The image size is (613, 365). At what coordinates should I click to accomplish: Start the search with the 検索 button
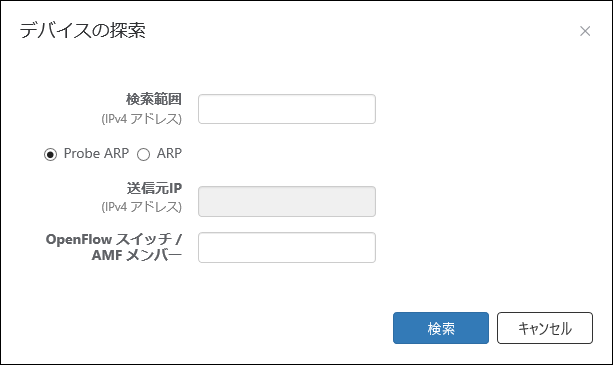pyautogui.click(x=441, y=328)
